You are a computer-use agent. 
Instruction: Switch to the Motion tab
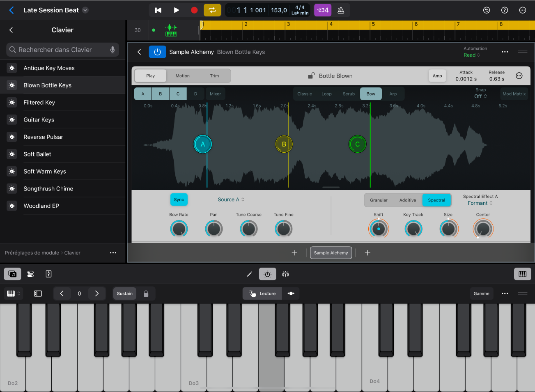pos(183,76)
